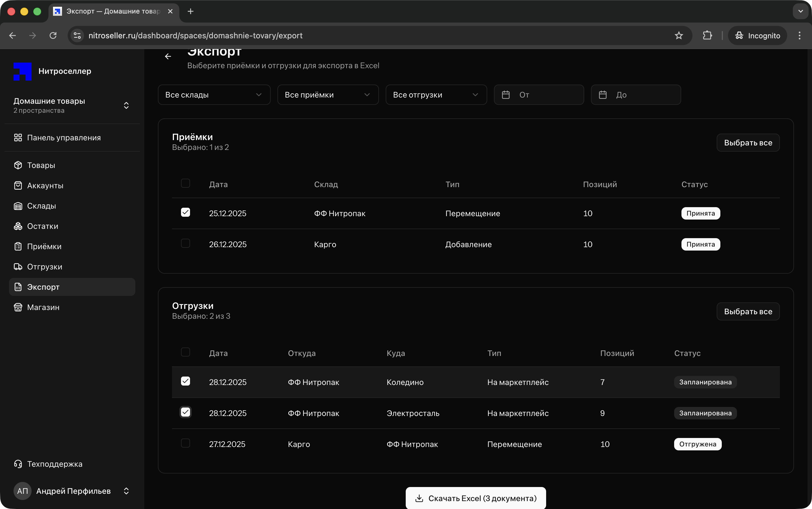
Task: Check the 27.12.2025 Карго отгрузка row
Action: pyautogui.click(x=185, y=443)
